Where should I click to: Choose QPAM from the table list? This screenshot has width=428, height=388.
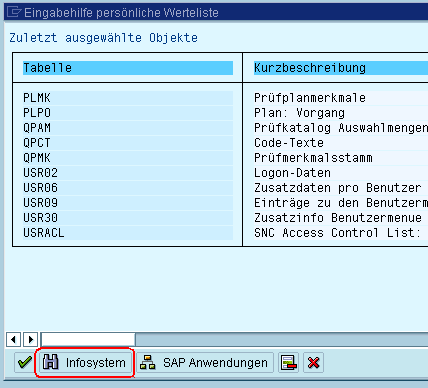[128, 128]
